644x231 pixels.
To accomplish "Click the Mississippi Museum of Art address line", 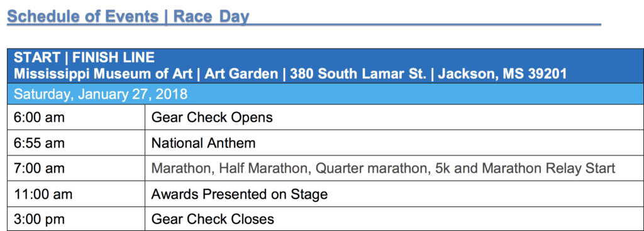I will pos(290,74).
